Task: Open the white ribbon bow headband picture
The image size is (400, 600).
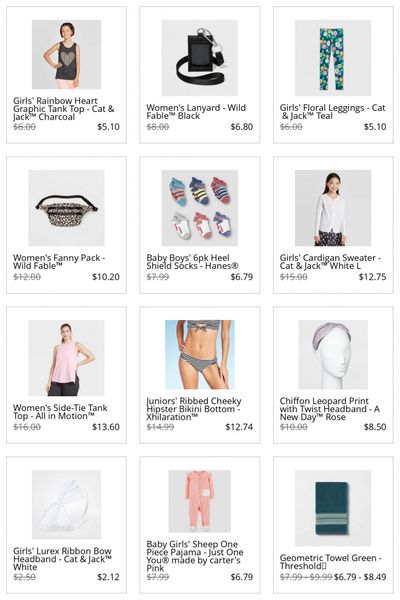Action: tap(66, 504)
